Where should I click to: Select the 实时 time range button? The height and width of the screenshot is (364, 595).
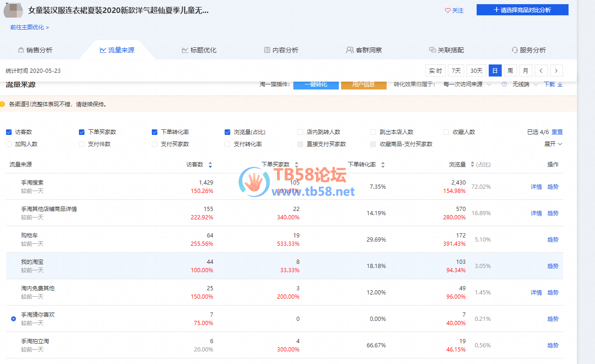click(435, 70)
